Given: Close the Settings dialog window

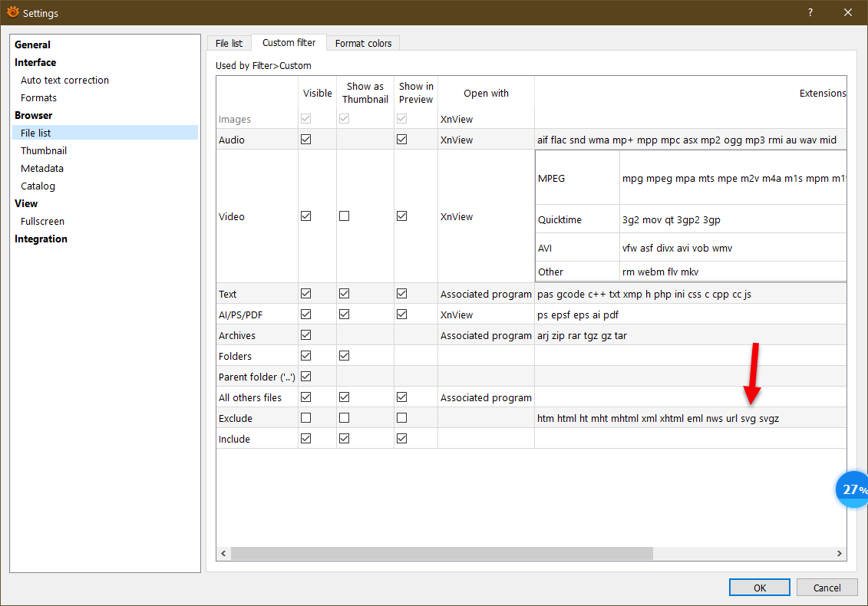Looking at the screenshot, I should click(x=847, y=13).
